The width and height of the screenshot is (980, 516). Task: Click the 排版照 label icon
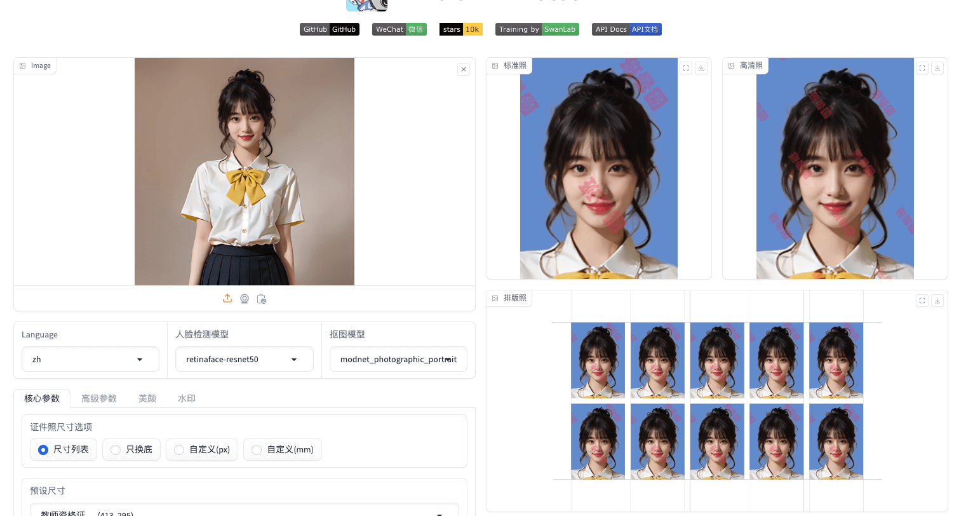coord(495,298)
